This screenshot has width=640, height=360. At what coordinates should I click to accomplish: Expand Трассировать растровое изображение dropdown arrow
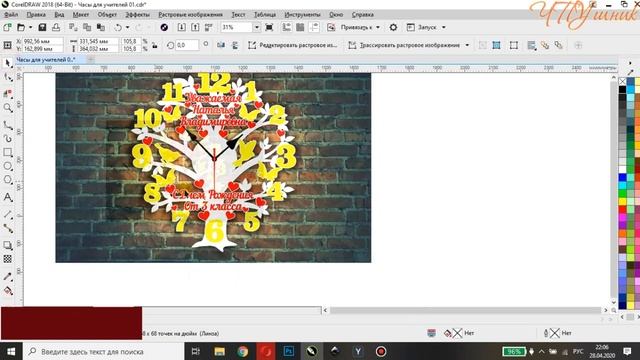pyautogui.click(x=467, y=45)
